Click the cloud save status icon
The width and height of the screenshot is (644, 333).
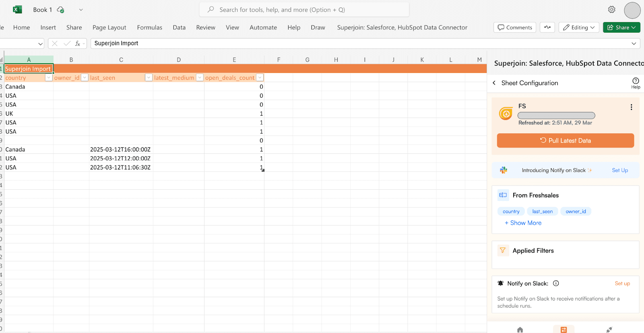coord(61,10)
